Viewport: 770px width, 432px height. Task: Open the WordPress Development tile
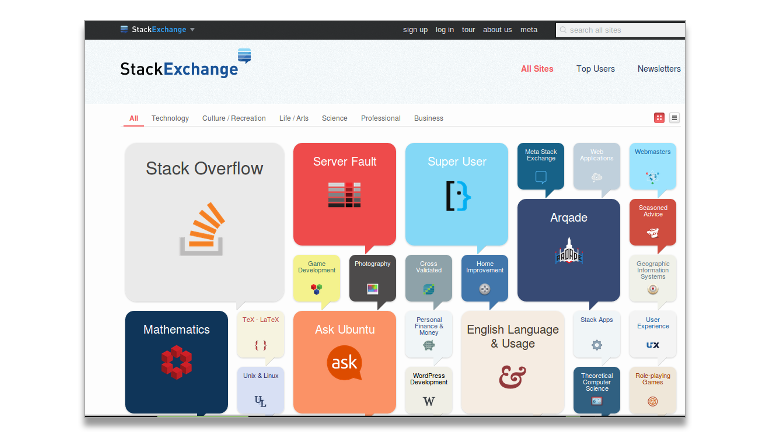point(428,390)
